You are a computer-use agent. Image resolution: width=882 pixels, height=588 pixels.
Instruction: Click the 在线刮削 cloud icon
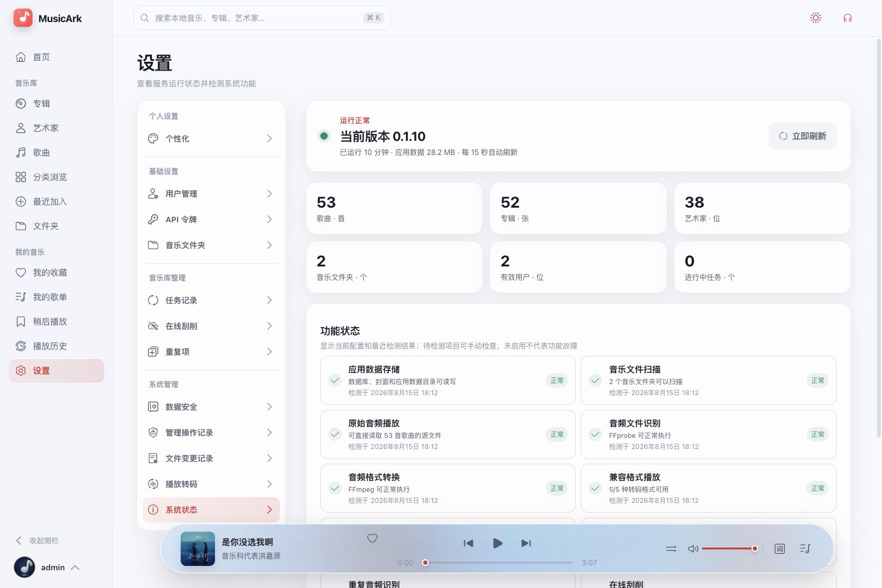click(x=153, y=326)
